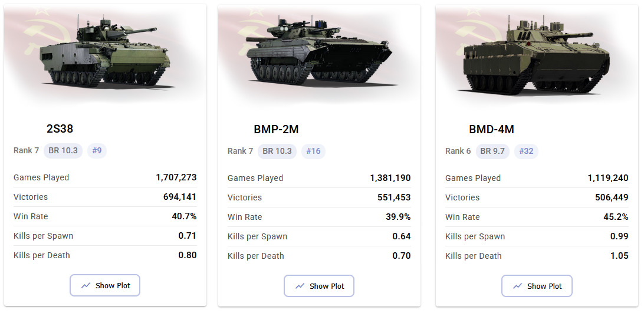This screenshot has height=313, width=644.
Task: Select the #9 ranking badge
Action: (x=97, y=151)
